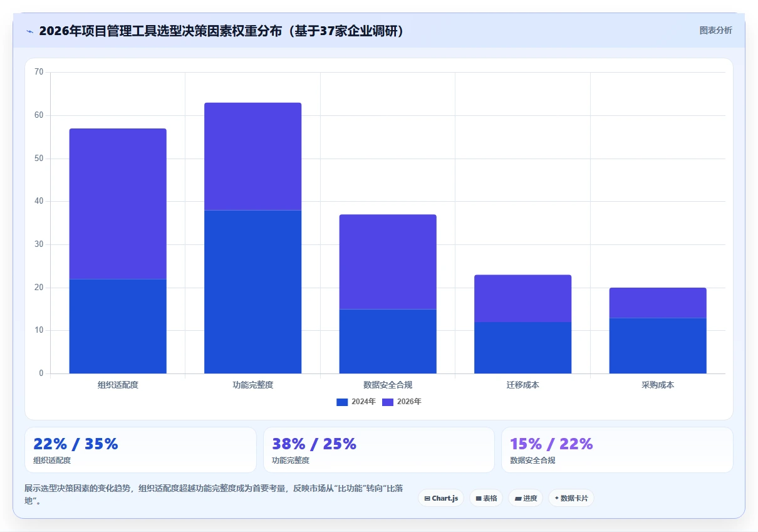
Task: Click the 2026年 segment of 采购成本 bar
Action: tap(658, 303)
